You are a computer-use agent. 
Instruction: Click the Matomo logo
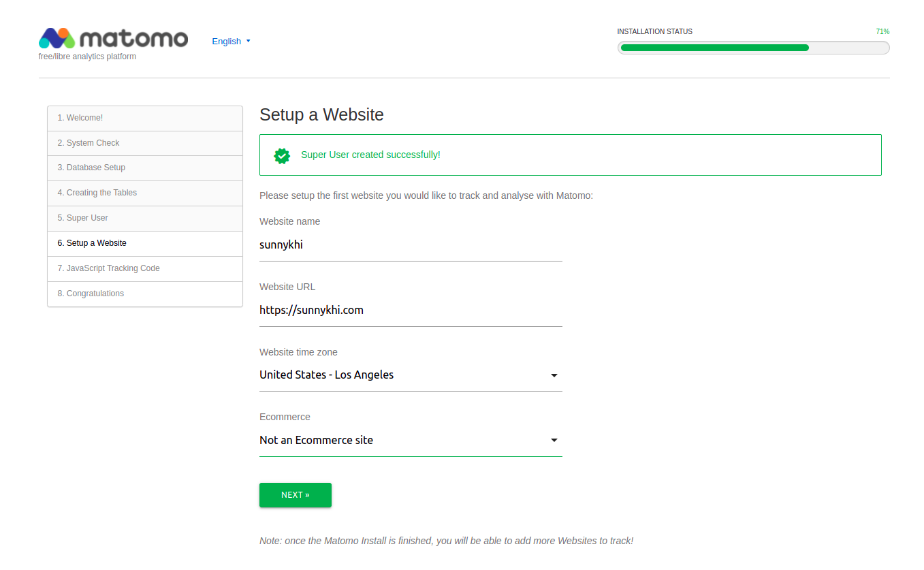pyautogui.click(x=113, y=38)
